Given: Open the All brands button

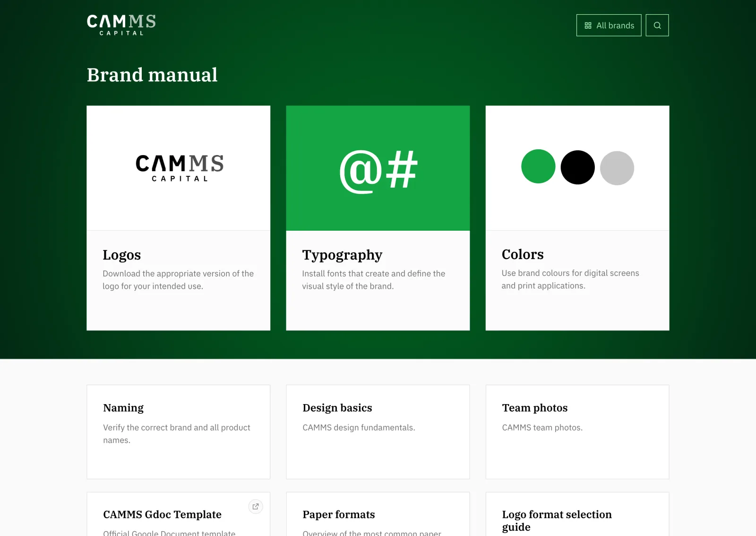Looking at the screenshot, I should tap(609, 26).
